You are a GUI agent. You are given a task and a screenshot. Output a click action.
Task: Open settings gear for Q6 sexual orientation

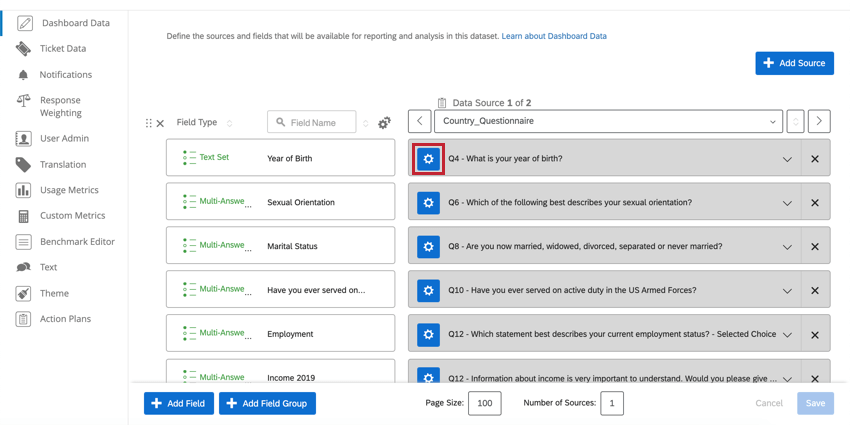coord(428,203)
